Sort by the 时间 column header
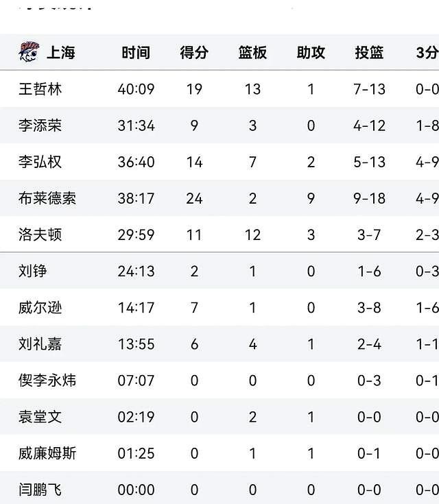 tap(136, 53)
